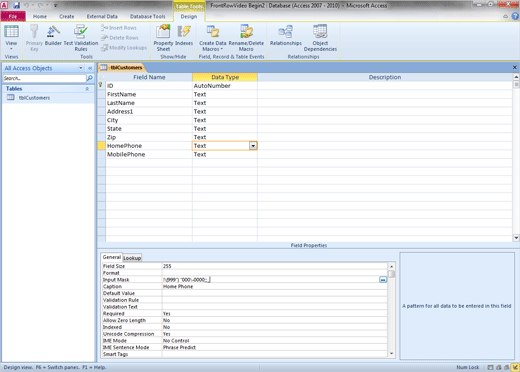
Task: Select the Zip field name cell
Action: click(149, 137)
